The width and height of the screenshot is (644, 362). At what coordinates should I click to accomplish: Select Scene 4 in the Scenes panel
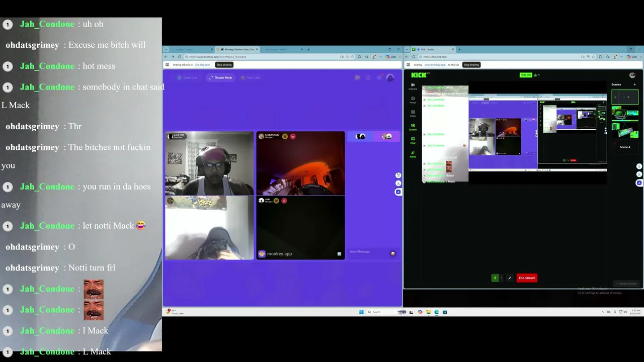pyautogui.click(x=625, y=146)
